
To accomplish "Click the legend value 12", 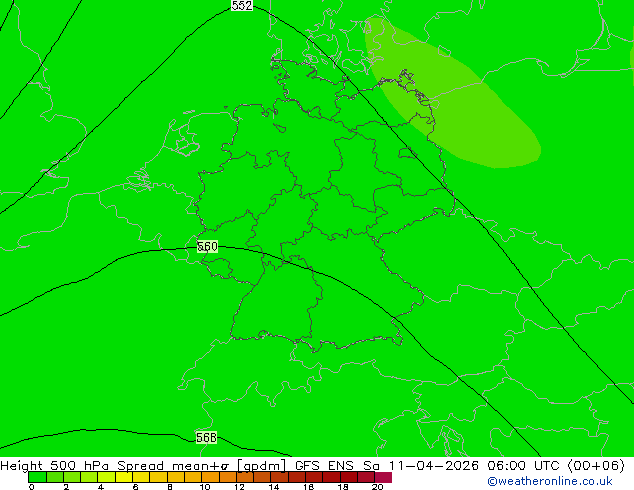I will point(239,486).
